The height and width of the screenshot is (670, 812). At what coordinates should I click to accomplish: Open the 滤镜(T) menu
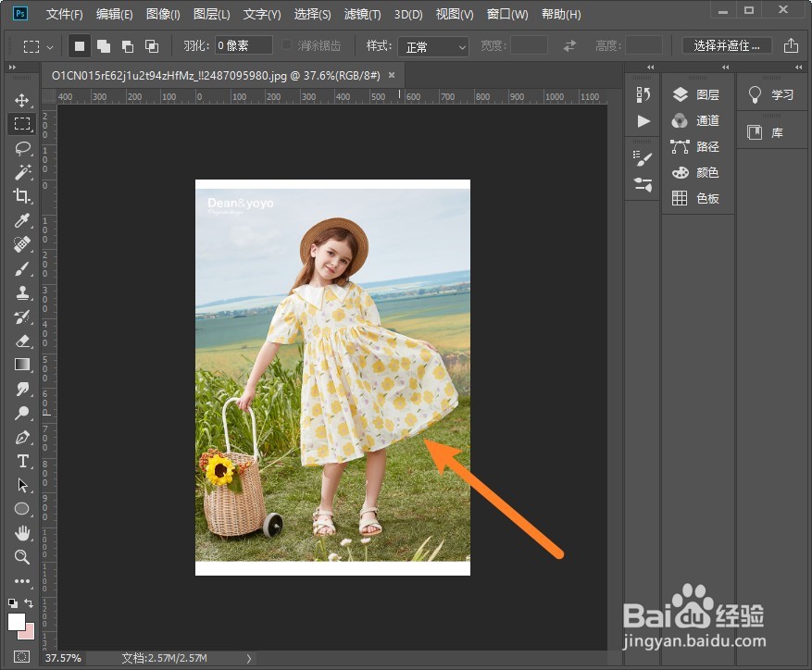point(362,15)
